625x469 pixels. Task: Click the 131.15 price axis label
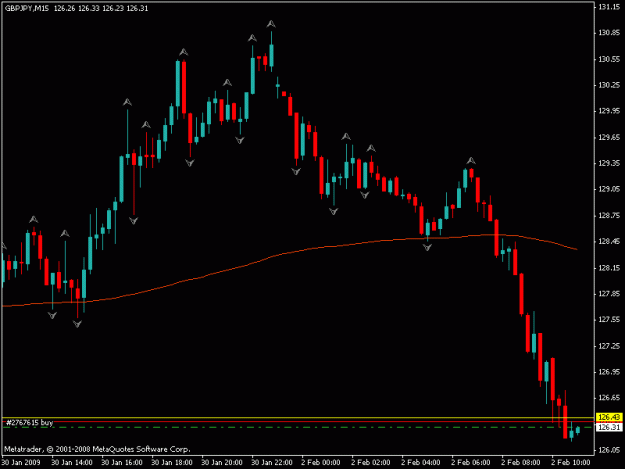coord(609,7)
